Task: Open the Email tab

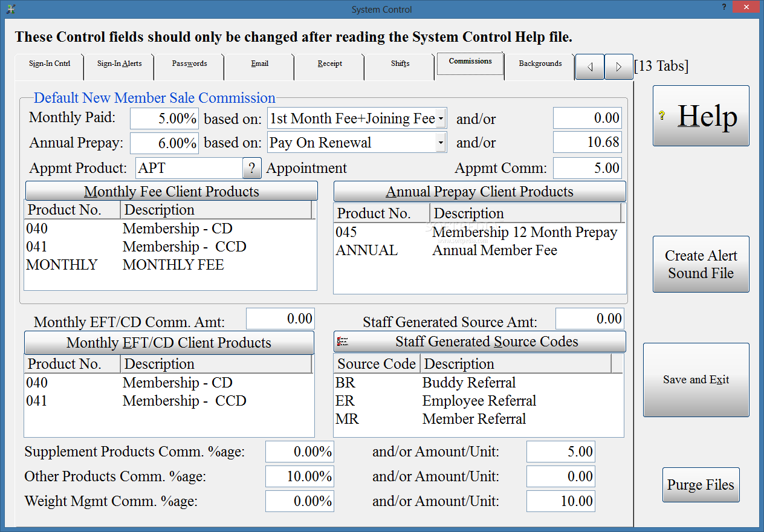Action: (259, 66)
